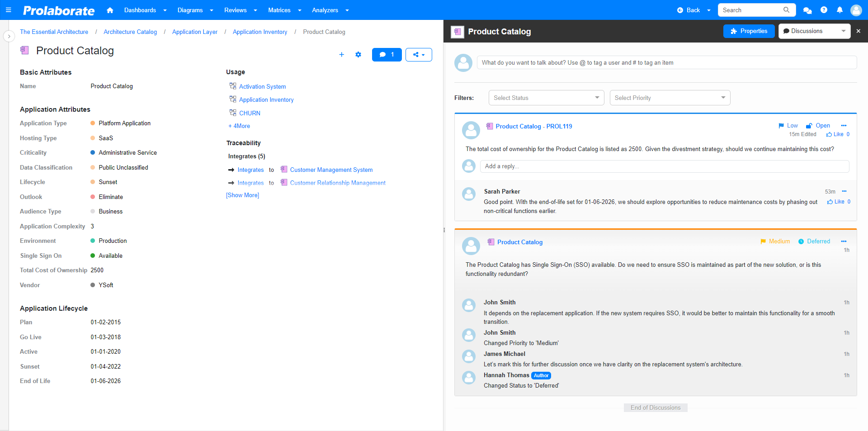The image size is (868, 431).
Task: Expand the left sidebar panel arrow
Action: [9, 36]
